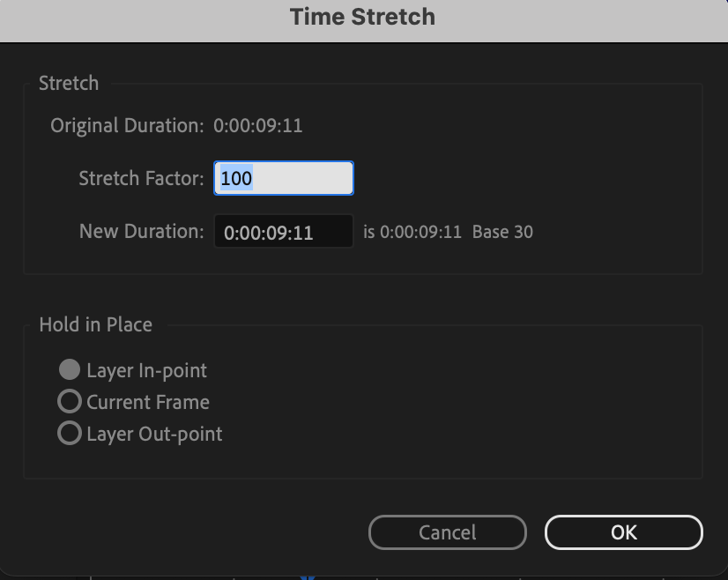
Task: Enable the Layer Out-point radio button
Action: click(x=70, y=434)
